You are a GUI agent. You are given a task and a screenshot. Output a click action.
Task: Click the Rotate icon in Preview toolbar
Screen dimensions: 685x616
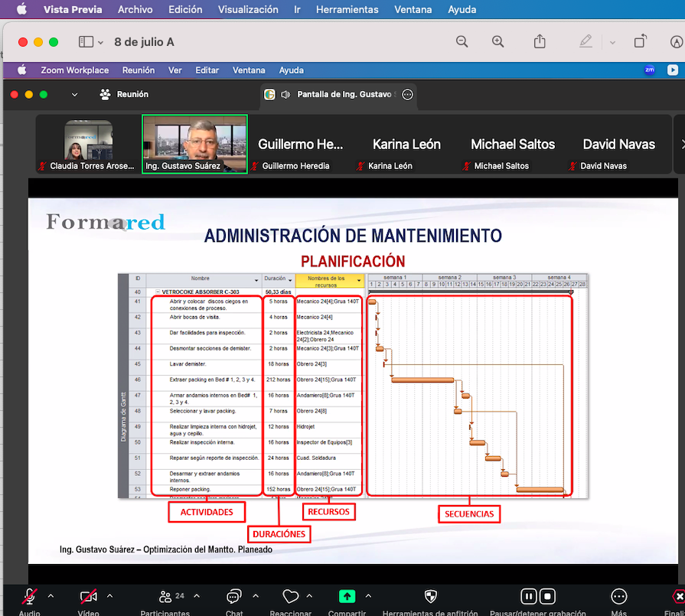(x=640, y=41)
